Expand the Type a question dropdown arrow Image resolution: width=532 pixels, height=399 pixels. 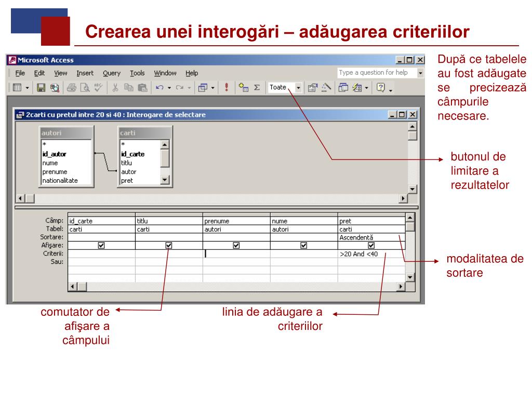point(420,73)
